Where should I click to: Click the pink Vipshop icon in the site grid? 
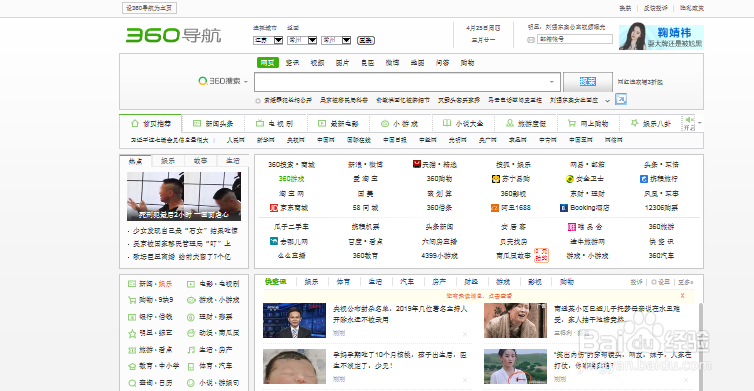(572, 227)
